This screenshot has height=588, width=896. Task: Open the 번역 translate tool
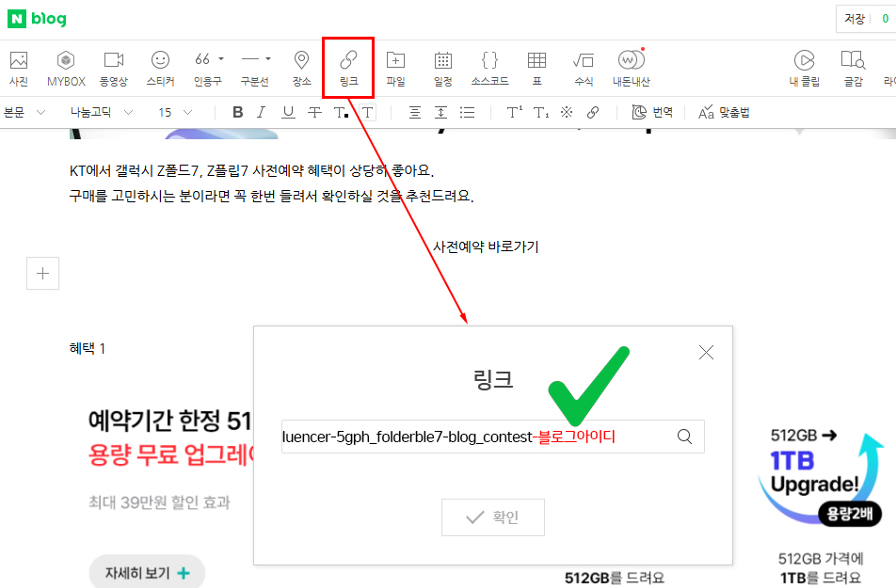pos(652,113)
